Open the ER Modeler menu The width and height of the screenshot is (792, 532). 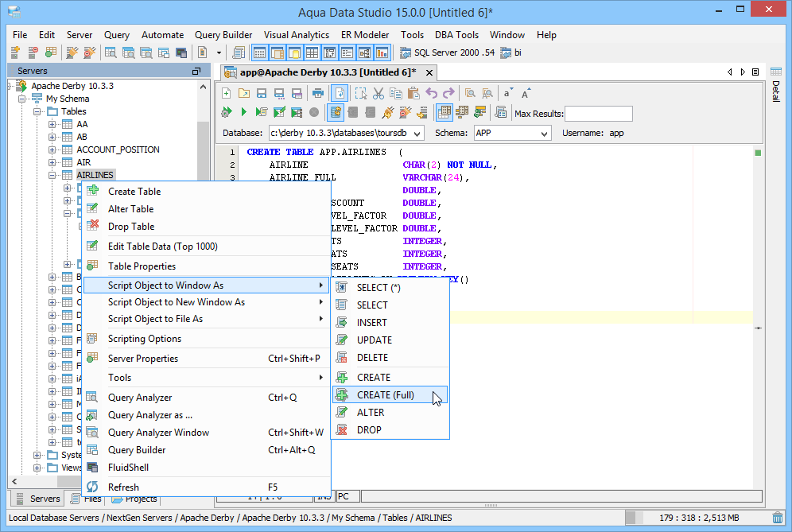click(x=365, y=35)
